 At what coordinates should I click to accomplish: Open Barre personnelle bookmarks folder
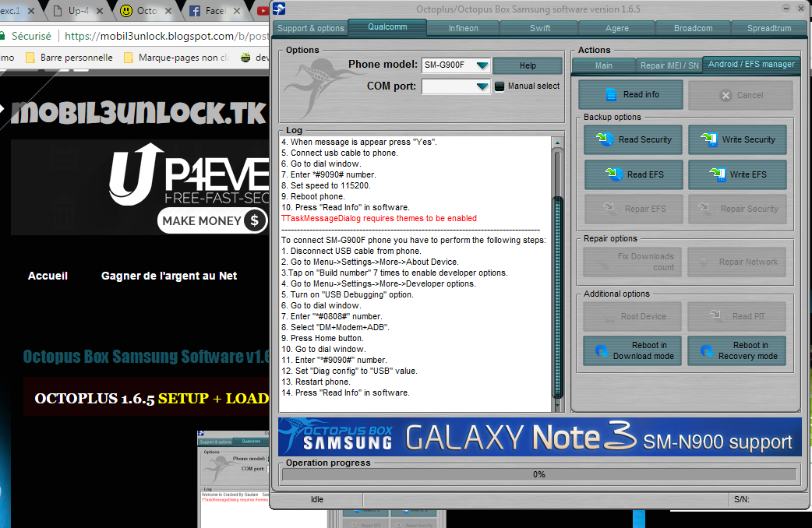(x=69, y=58)
